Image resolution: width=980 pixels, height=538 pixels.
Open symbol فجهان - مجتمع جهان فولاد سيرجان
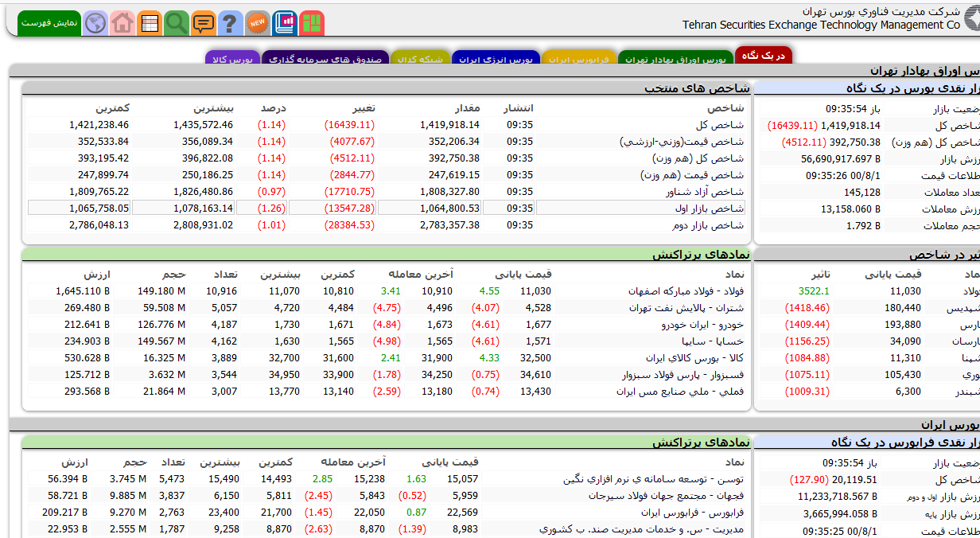[667, 496]
